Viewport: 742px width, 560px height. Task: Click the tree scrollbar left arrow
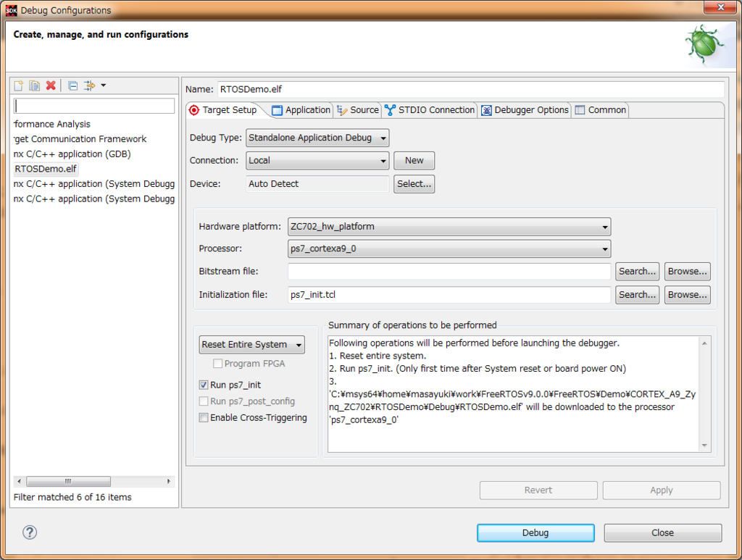19,482
